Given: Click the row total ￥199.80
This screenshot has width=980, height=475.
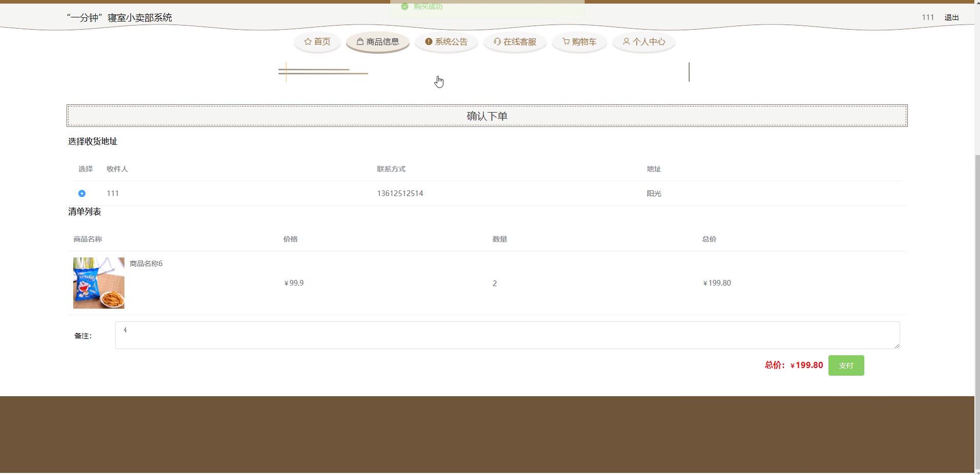Looking at the screenshot, I should 716,283.
